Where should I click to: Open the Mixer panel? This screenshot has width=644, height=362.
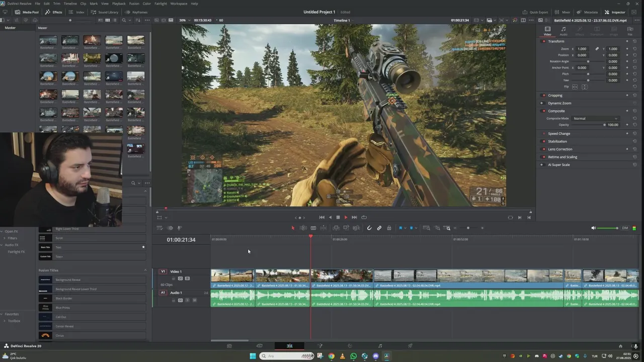pos(563,12)
